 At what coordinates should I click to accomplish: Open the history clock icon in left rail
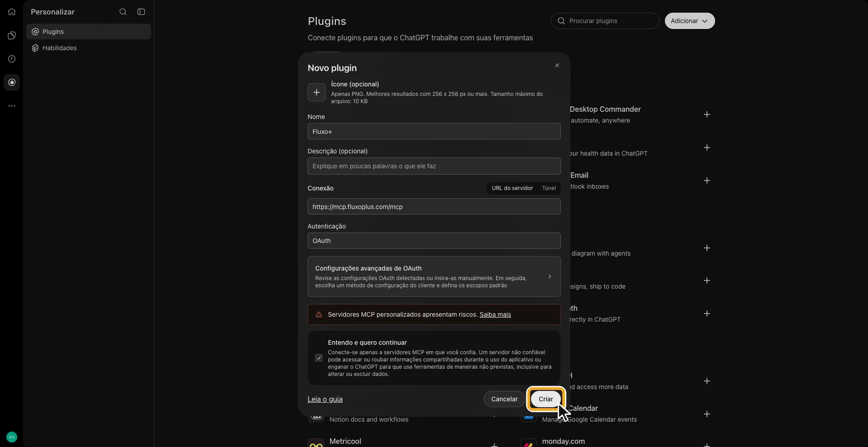[x=12, y=59]
